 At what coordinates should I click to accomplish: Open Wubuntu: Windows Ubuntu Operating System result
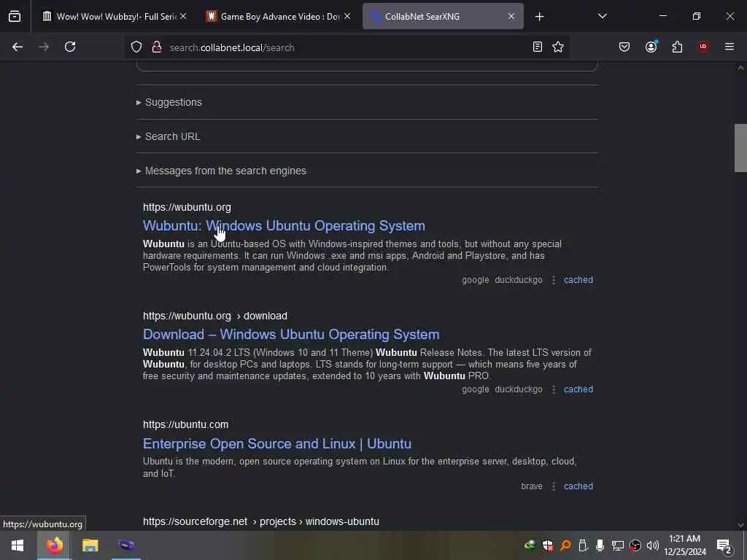[284, 226]
